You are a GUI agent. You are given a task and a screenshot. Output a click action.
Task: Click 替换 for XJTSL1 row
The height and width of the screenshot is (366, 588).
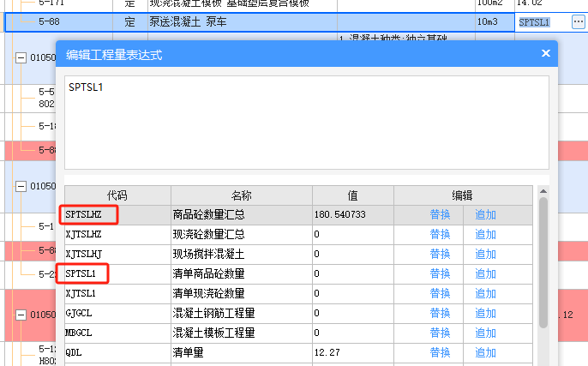point(440,293)
